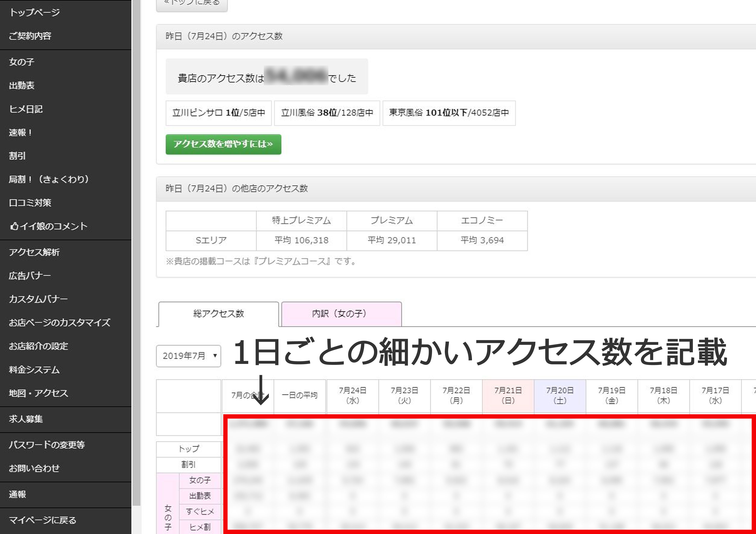Screen dimensions: 756x534
Task: Switch to the 内訳(女の子) tab
Action: [x=341, y=314]
